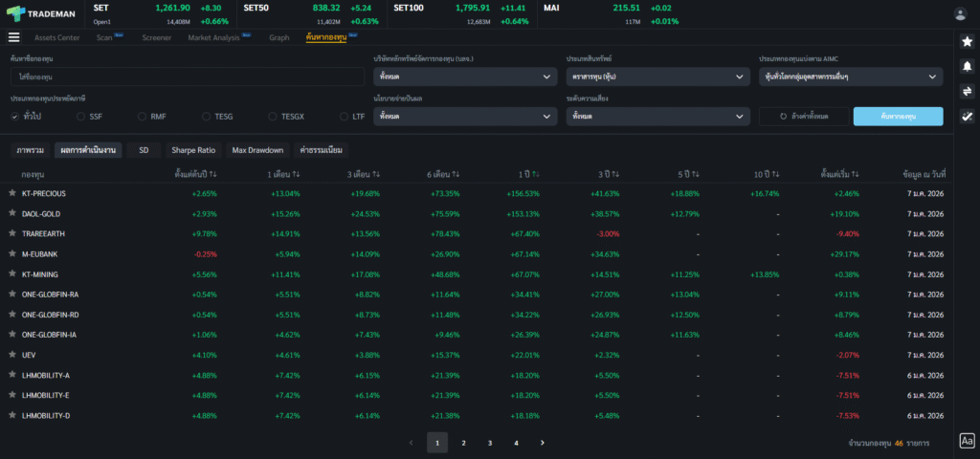Click the magic checkmark sidebar icon
980x459 pixels.
[x=967, y=116]
